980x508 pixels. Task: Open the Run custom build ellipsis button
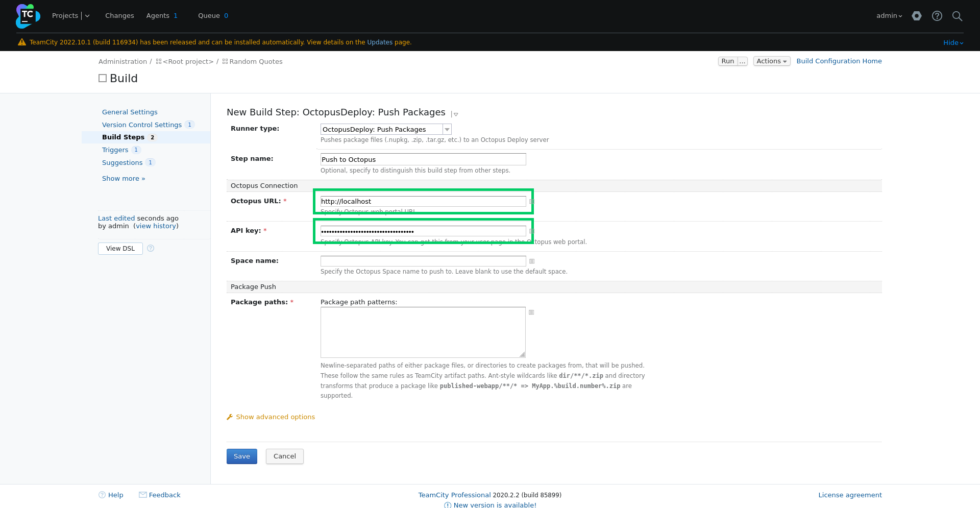coord(743,61)
